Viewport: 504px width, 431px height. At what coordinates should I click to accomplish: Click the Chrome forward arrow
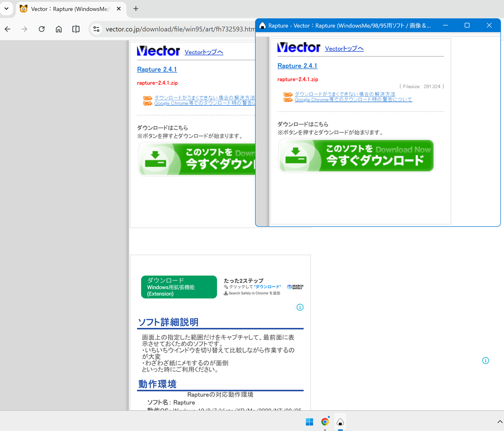pyautogui.click(x=25, y=29)
